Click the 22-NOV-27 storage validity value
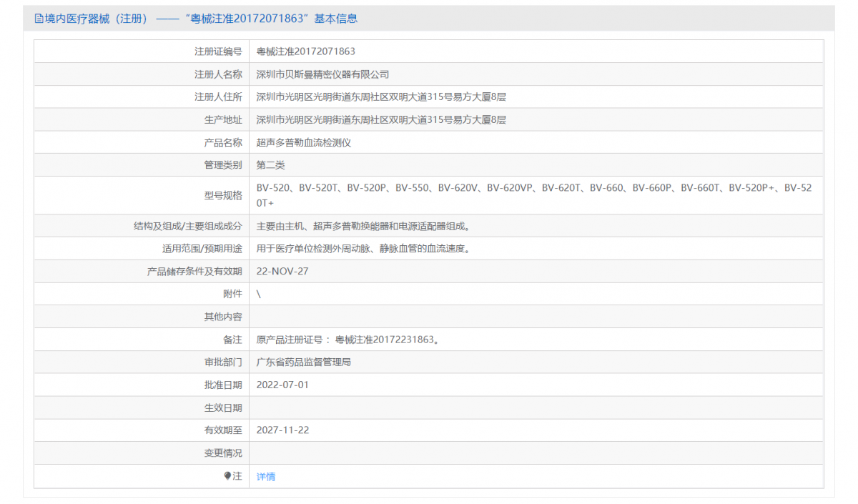This screenshot has width=858, height=504. coord(281,271)
